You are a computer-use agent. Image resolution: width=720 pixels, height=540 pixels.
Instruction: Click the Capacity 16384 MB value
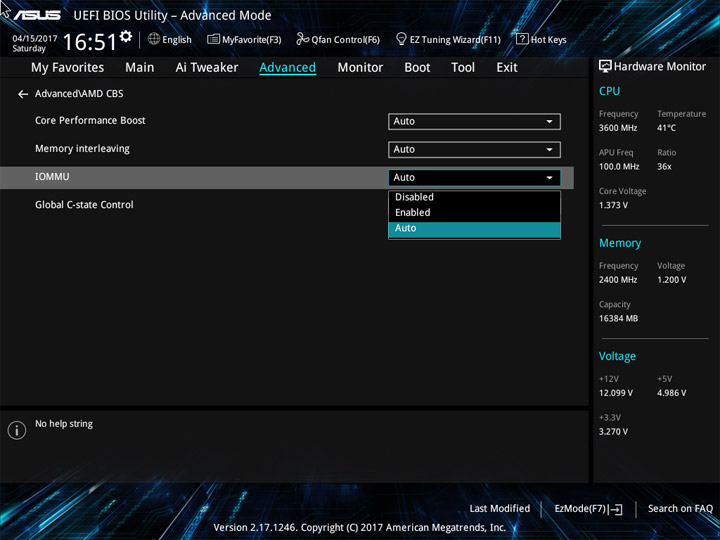pos(618,318)
